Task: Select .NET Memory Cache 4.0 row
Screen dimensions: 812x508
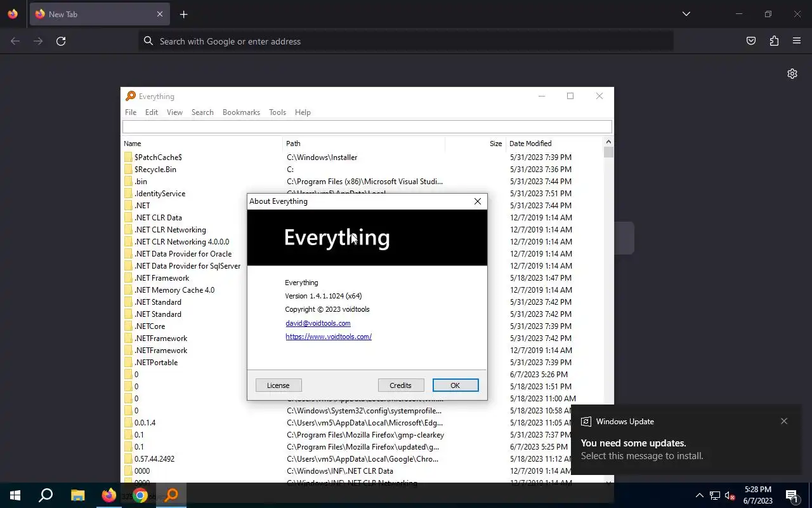Action: [x=174, y=290]
